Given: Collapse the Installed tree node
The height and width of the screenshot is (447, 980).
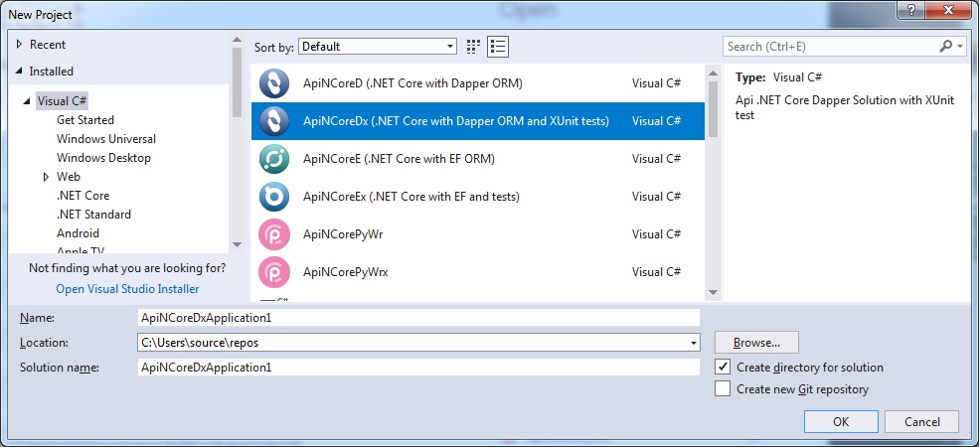Looking at the screenshot, I should (19, 72).
